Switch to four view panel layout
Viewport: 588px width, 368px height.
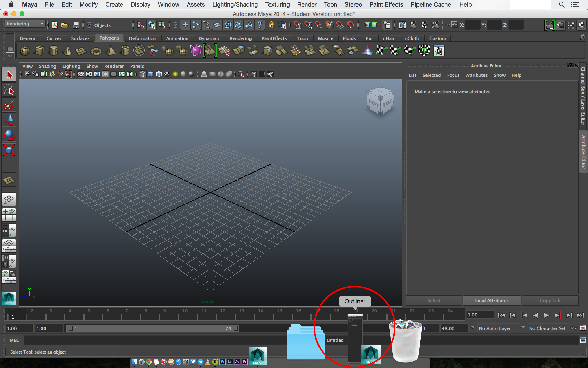tap(9, 214)
